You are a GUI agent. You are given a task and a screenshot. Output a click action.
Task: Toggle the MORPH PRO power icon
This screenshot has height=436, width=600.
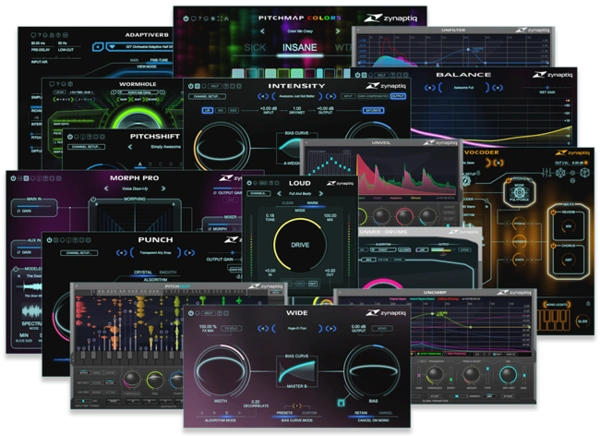click(x=13, y=178)
